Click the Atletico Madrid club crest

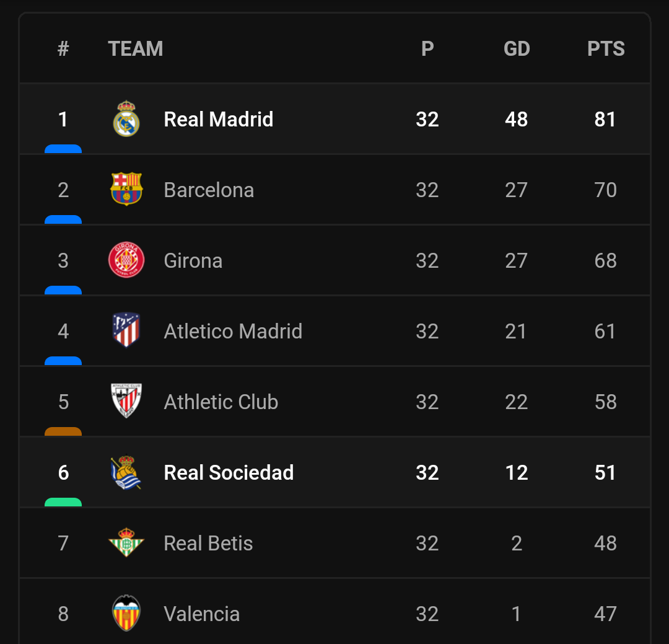tap(126, 331)
